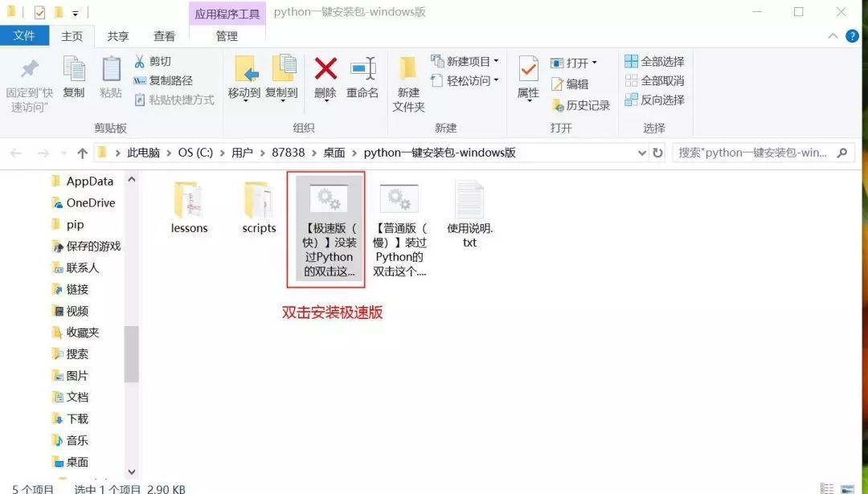Click Select none (全部取消)
The image size is (868, 494).
click(x=654, y=81)
